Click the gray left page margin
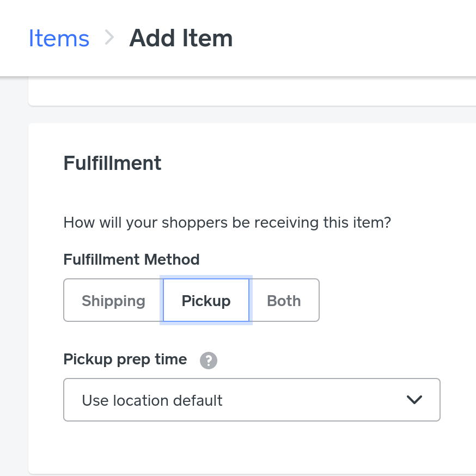The width and height of the screenshot is (476, 476). pyautogui.click(x=14, y=272)
